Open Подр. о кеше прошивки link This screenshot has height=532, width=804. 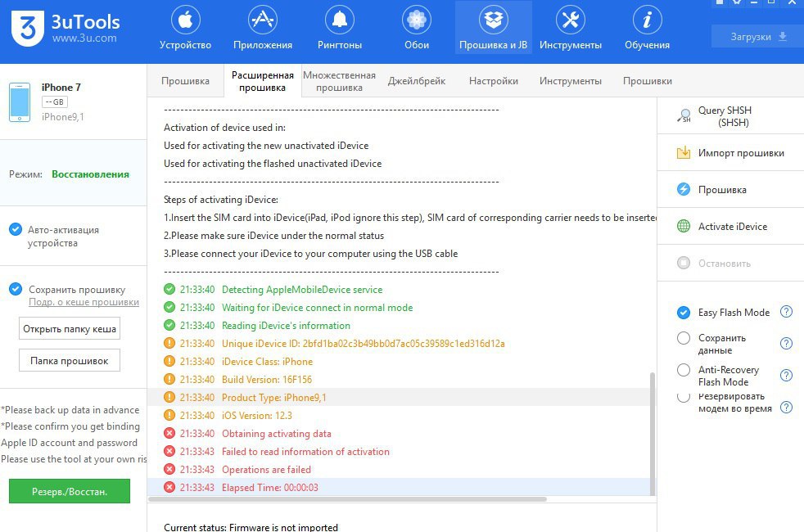pyautogui.click(x=84, y=302)
